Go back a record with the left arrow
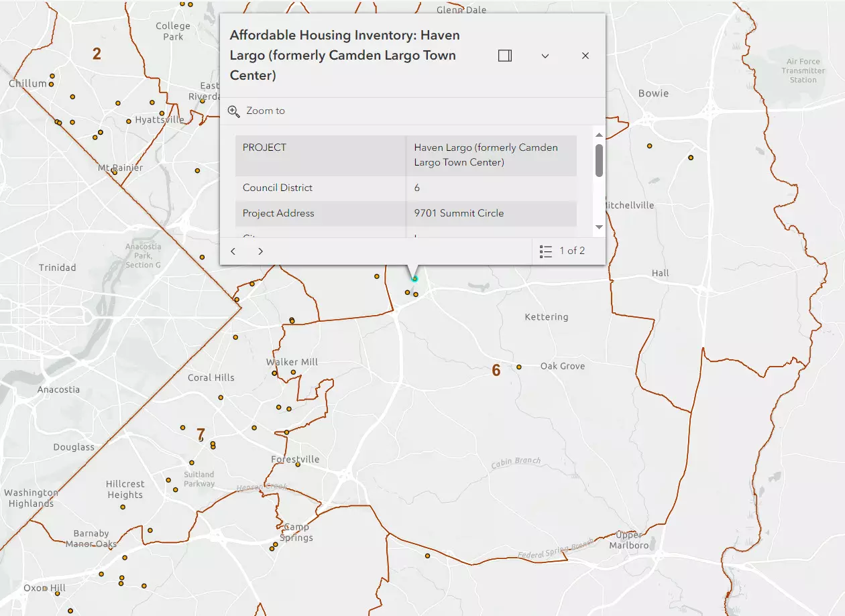The height and width of the screenshot is (616, 845). pyautogui.click(x=233, y=251)
